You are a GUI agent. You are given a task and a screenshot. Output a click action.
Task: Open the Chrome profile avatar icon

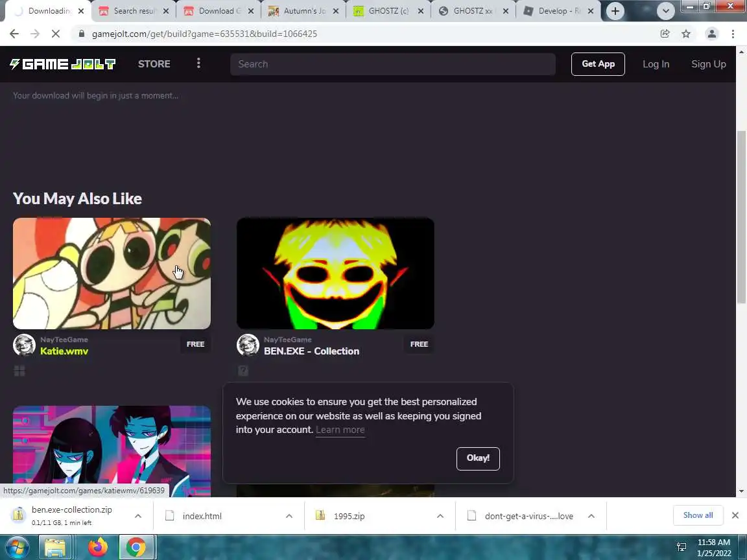tap(712, 34)
